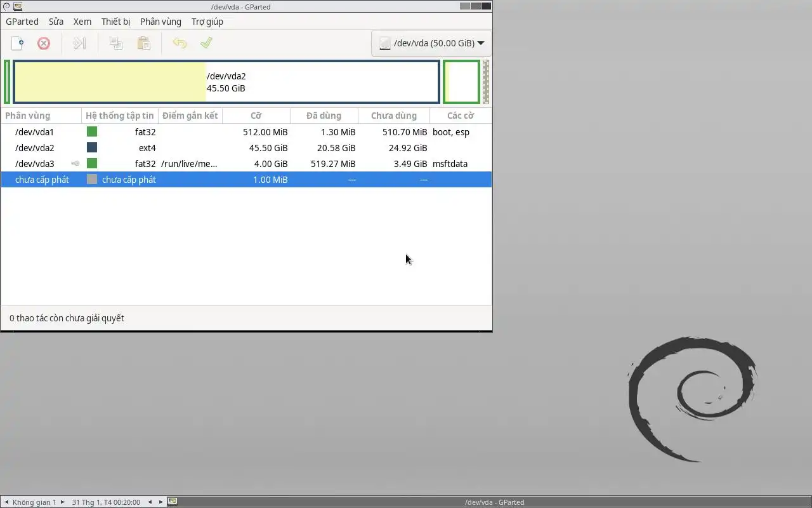Open the Sửa menu

[56, 22]
